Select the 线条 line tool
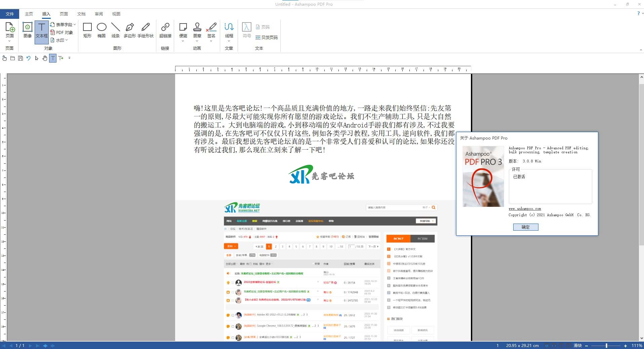Image resolution: width=644 pixels, height=349 pixels. tap(116, 30)
